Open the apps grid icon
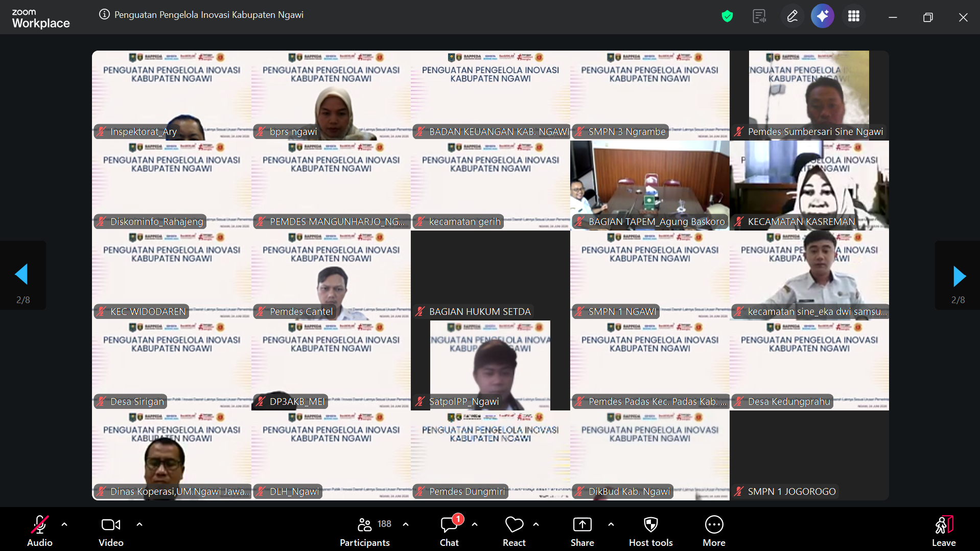The image size is (980, 551). pos(853,16)
